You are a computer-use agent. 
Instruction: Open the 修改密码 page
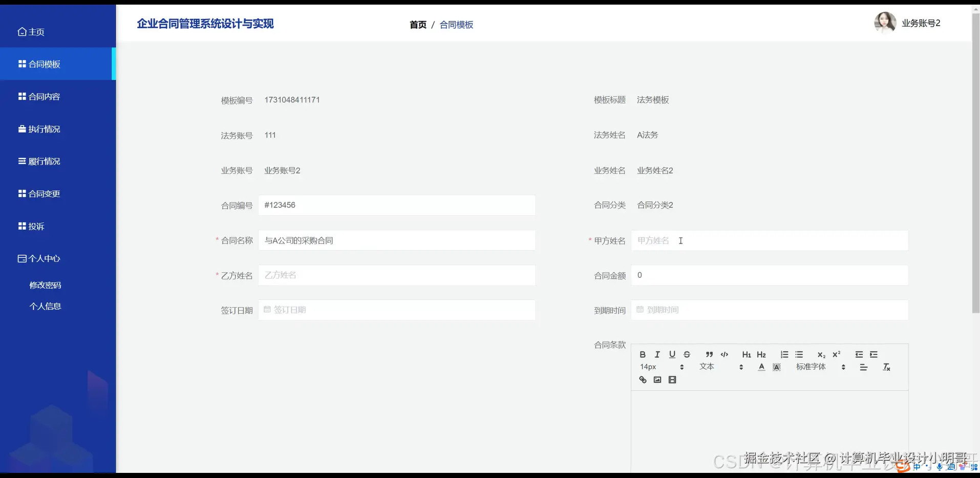tap(45, 285)
